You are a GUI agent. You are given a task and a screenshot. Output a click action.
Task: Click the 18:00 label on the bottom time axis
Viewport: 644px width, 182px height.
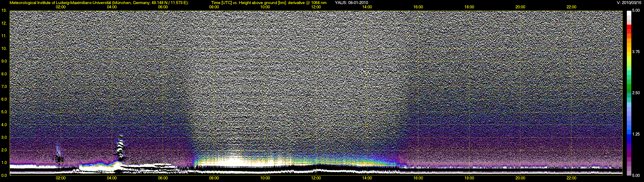pyautogui.click(x=469, y=178)
